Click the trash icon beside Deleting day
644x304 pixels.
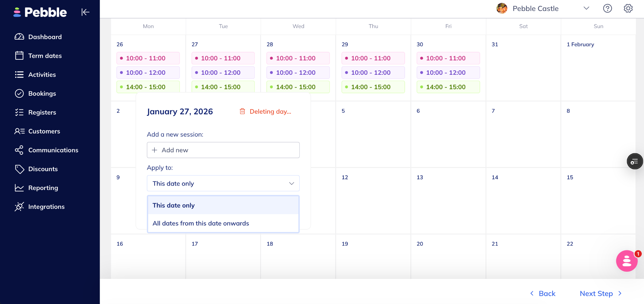pyautogui.click(x=242, y=111)
